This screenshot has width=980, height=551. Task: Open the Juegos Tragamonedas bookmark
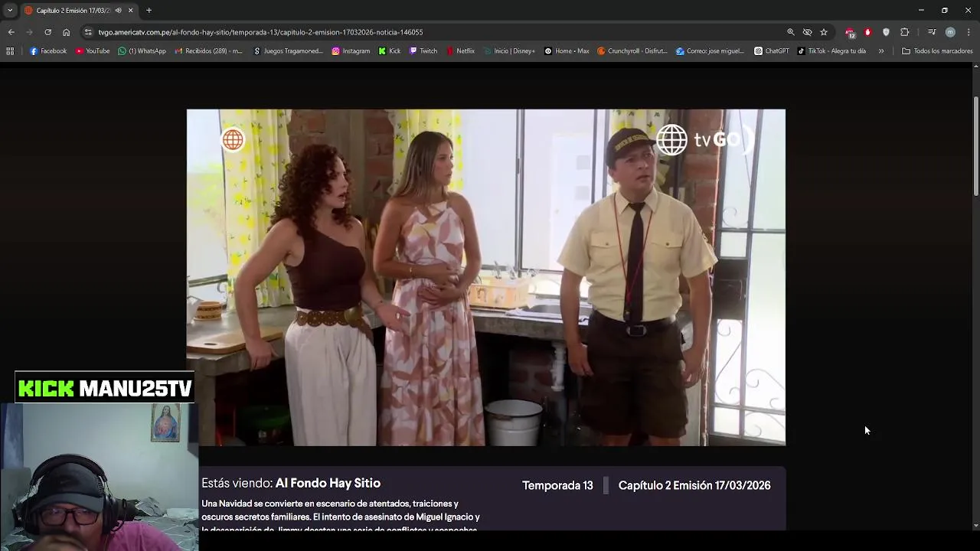point(288,51)
